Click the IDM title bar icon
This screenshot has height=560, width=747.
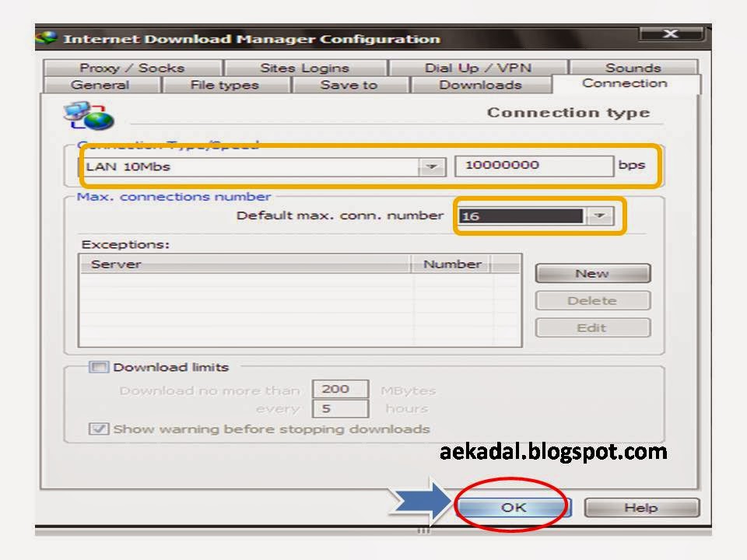click(x=46, y=37)
